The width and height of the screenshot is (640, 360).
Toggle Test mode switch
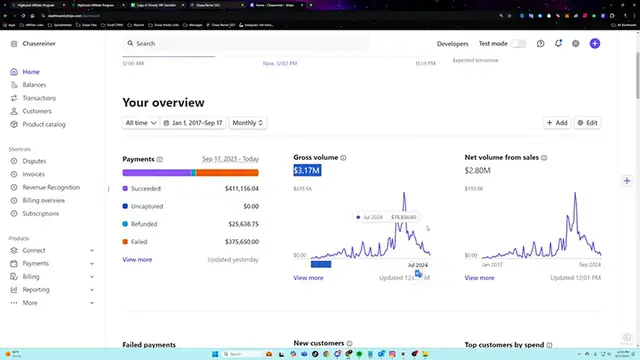click(x=518, y=44)
